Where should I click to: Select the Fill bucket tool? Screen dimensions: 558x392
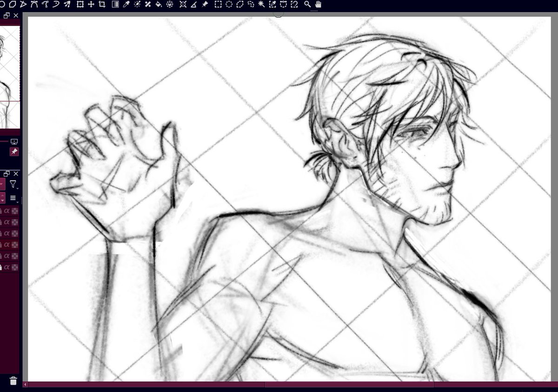[x=159, y=4]
